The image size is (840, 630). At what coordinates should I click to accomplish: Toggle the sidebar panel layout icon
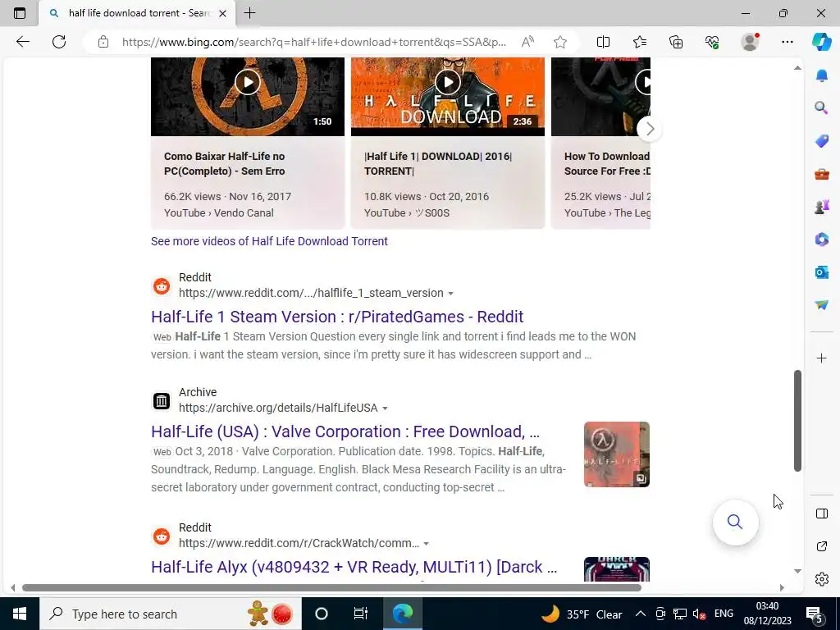pyautogui.click(x=822, y=514)
